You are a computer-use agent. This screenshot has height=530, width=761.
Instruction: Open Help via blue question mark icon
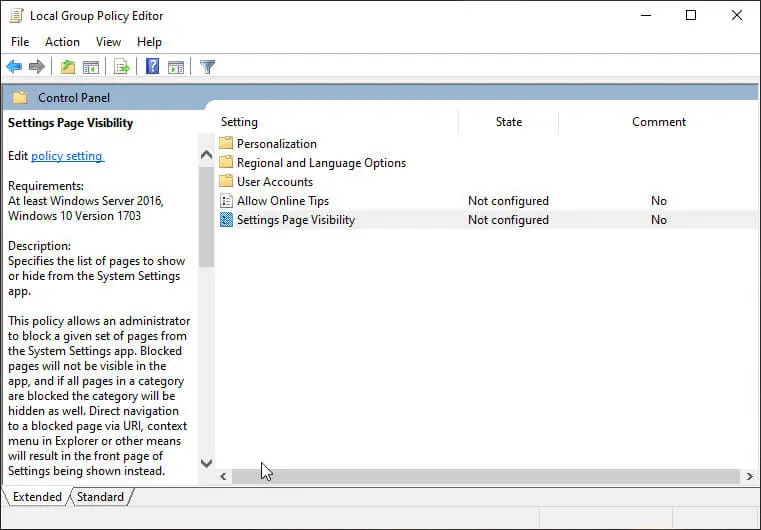click(x=152, y=66)
